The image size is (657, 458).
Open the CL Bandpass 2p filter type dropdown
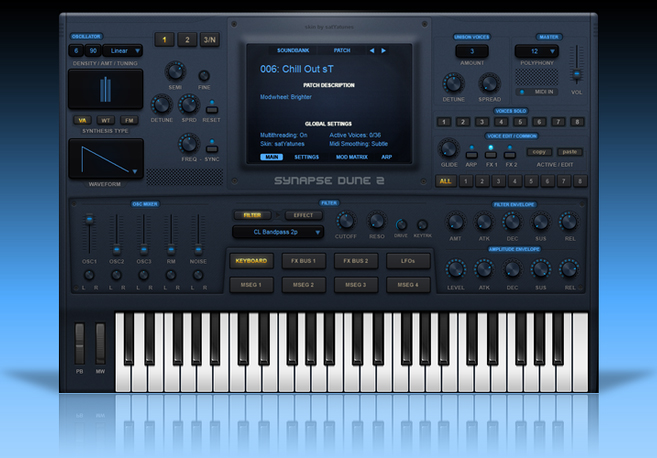[278, 232]
